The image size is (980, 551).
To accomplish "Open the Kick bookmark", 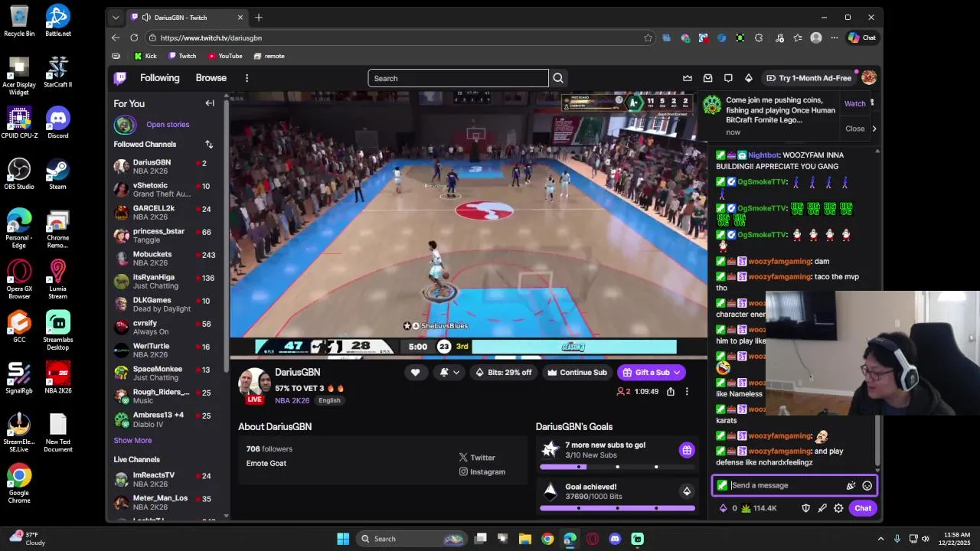I will coord(145,56).
